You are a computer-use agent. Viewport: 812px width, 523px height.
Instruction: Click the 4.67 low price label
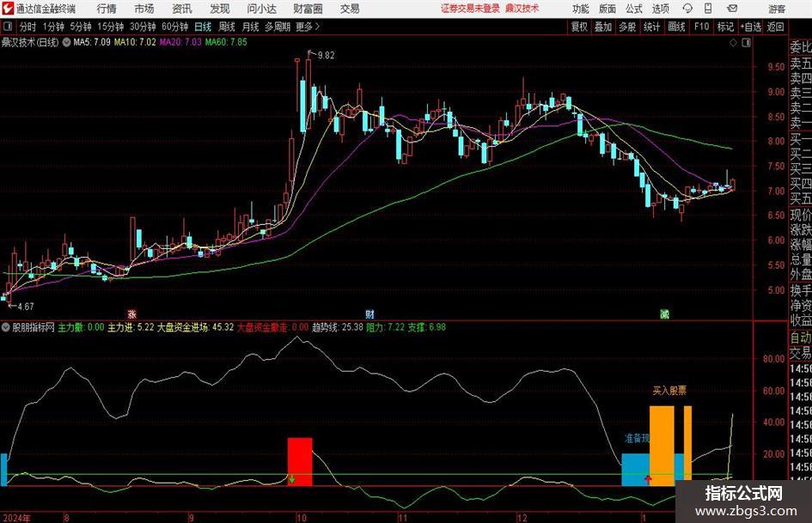tap(25, 307)
